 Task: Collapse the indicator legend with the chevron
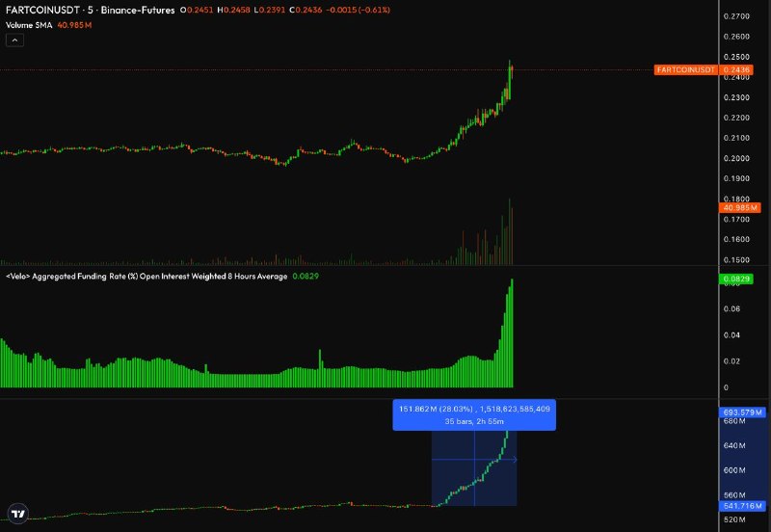15,40
